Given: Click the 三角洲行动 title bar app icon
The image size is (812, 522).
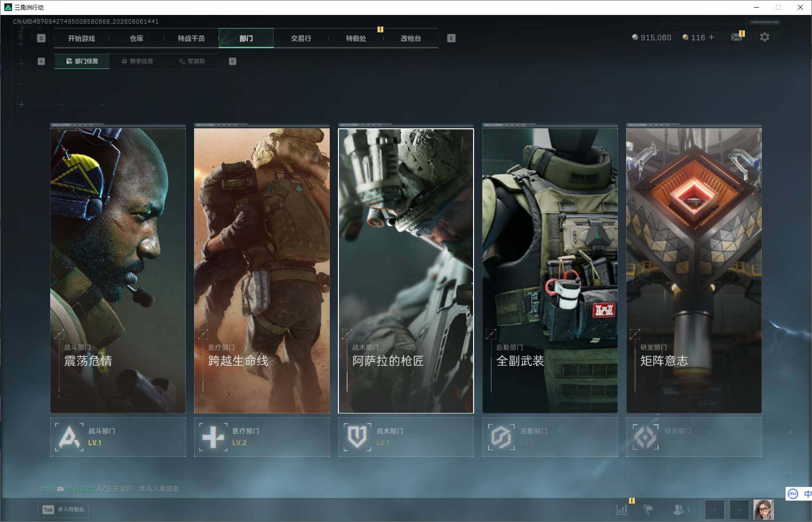Looking at the screenshot, I should [8, 7].
